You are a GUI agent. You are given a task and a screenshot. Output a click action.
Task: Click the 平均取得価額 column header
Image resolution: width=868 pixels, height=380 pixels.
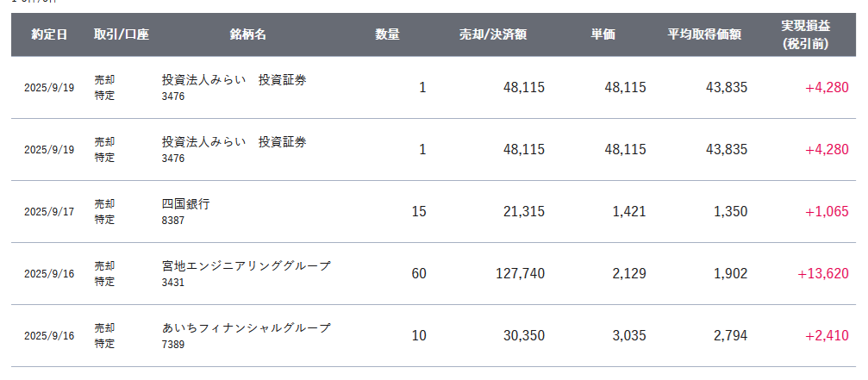click(704, 34)
